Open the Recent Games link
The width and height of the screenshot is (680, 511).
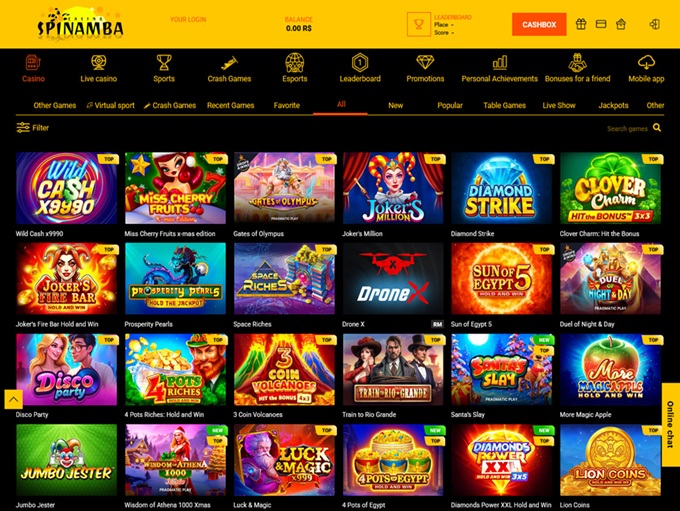pos(230,105)
